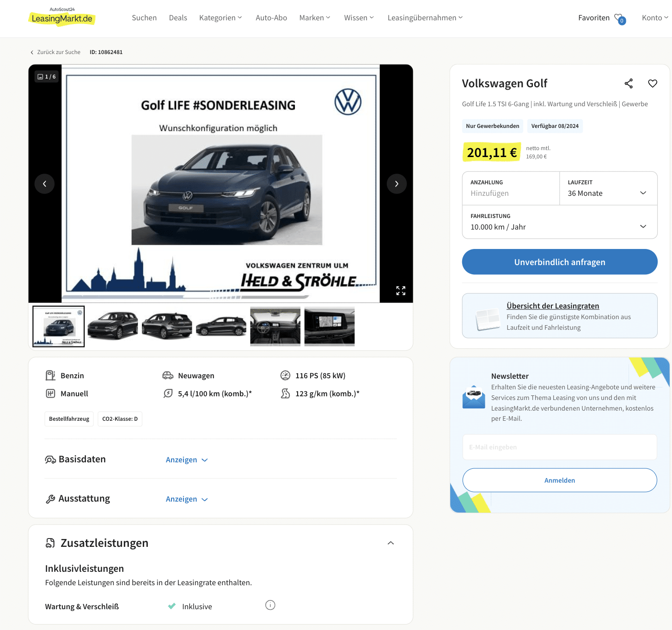Expand Basisdaten via Anzeigen
Image resolution: width=672 pixels, height=630 pixels.
[187, 460]
